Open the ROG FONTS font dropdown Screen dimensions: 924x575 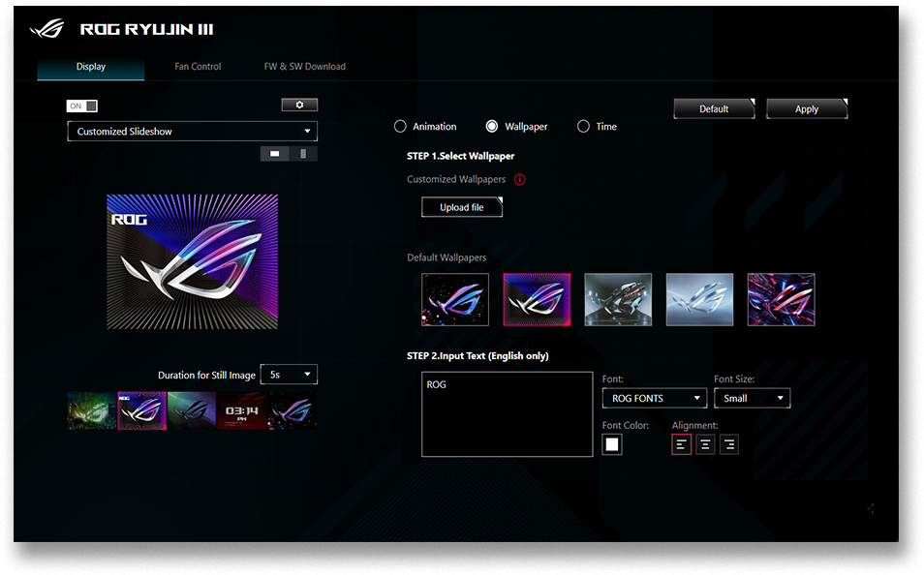click(655, 398)
